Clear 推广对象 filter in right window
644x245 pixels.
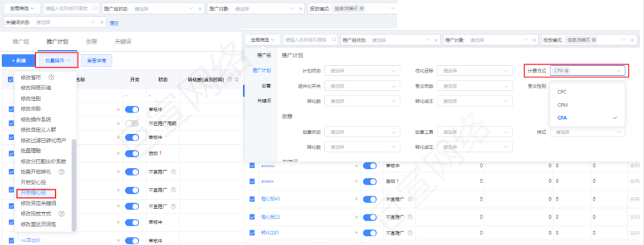tap(534, 40)
